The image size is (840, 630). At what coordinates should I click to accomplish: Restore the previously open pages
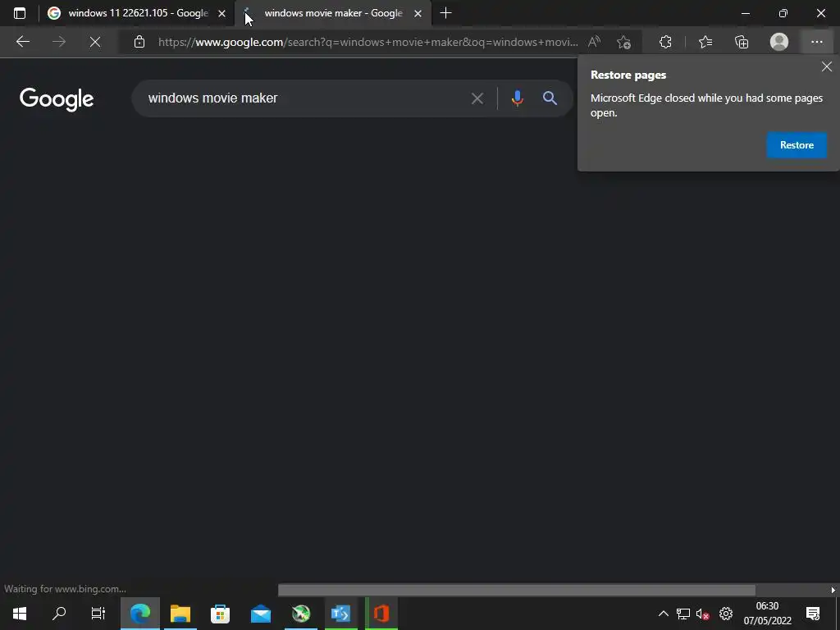[797, 145]
